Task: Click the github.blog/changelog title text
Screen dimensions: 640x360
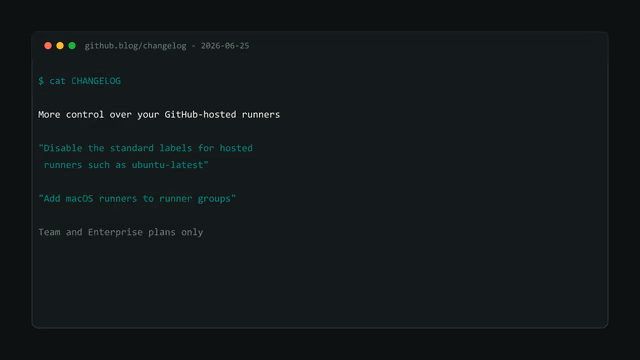Action: click(x=136, y=46)
